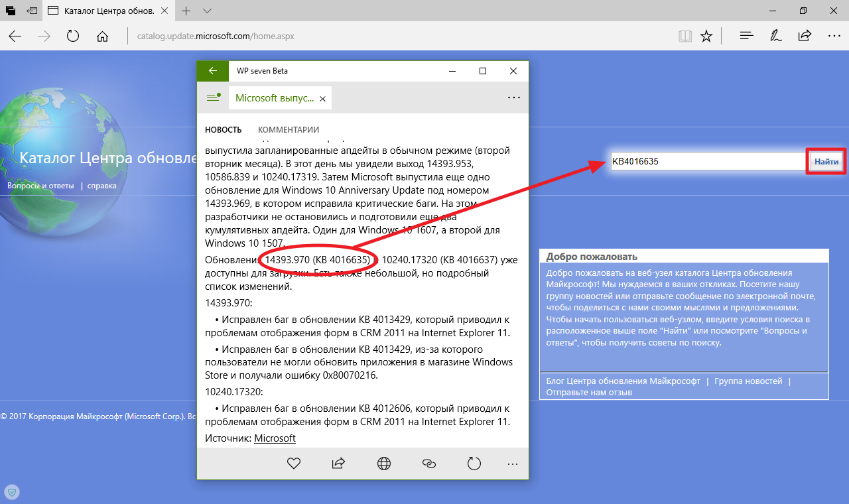Set the Edge tabs aside
The height and width of the screenshot is (504, 849).
point(32,11)
